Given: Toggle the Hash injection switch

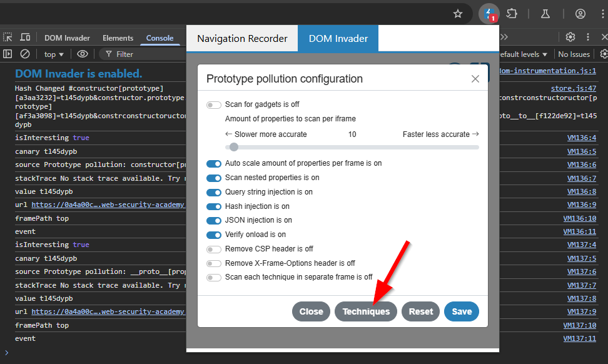Looking at the screenshot, I should [x=214, y=206].
